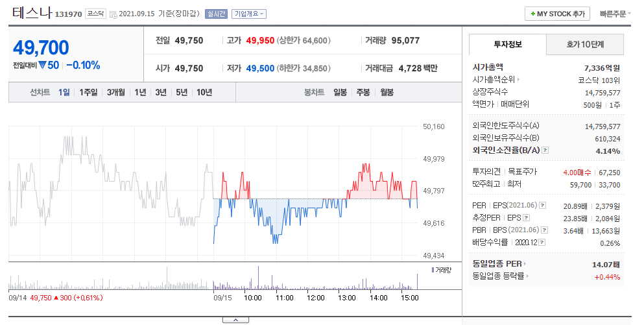The height and width of the screenshot is (325, 644).
Task: Click the high price 49,950
Action: pos(261,41)
